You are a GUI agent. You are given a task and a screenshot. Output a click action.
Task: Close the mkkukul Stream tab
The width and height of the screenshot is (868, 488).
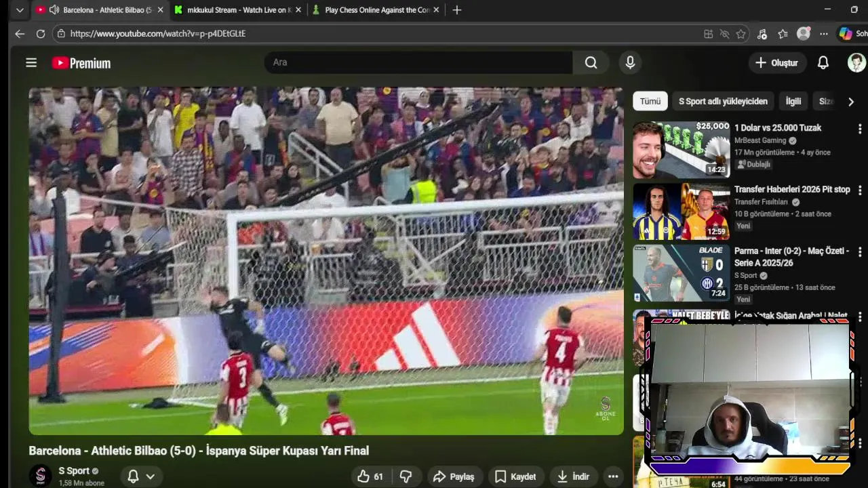point(297,10)
